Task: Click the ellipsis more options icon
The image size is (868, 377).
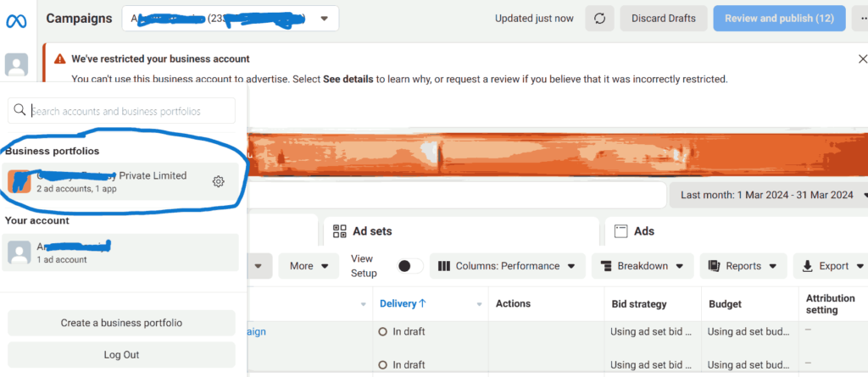Action: pyautogui.click(x=860, y=19)
